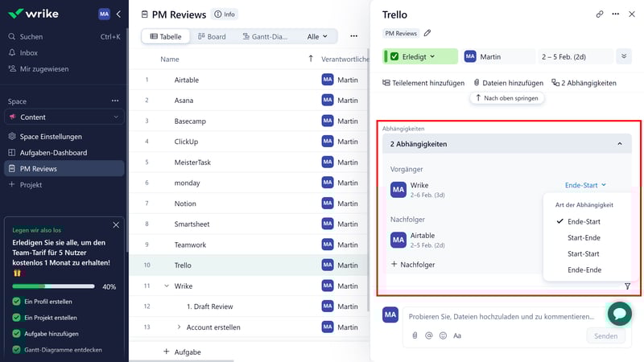
Task: Switch to the Gantt-Diagramm tab
Action: 265,36
